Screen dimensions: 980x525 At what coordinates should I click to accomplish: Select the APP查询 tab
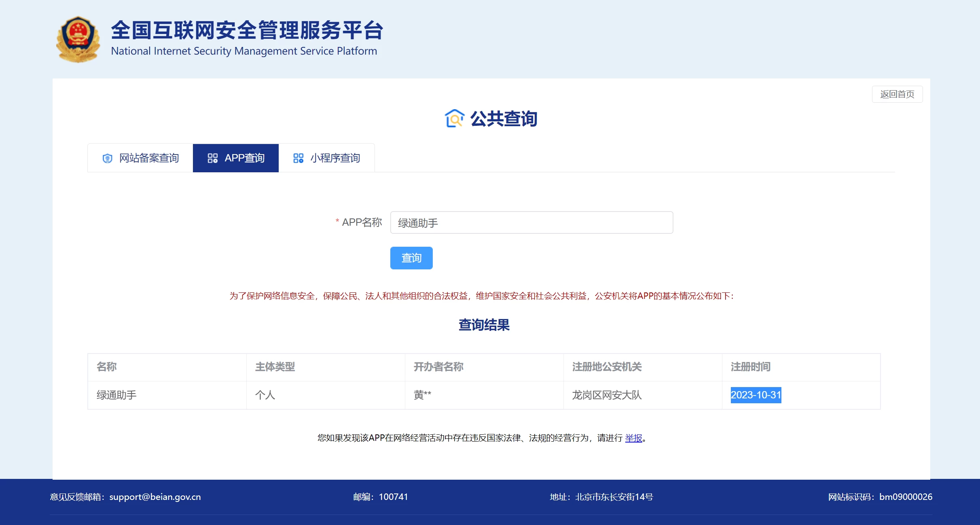click(x=236, y=158)
